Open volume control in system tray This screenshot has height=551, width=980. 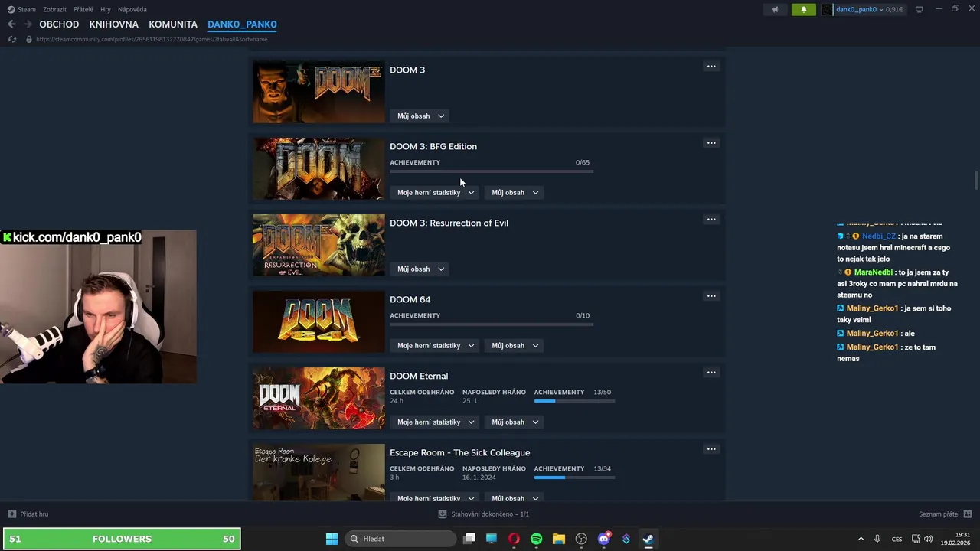point(929,539)
